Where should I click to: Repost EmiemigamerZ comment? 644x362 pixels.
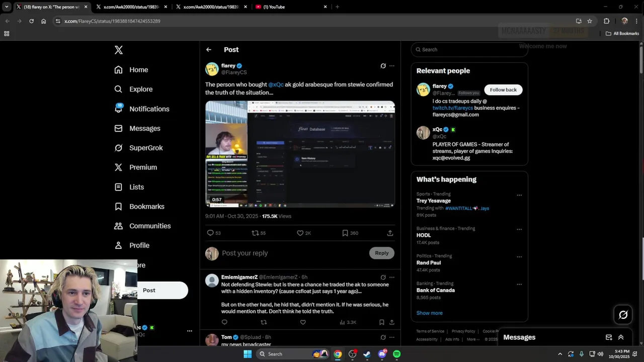tap(264, 322)
